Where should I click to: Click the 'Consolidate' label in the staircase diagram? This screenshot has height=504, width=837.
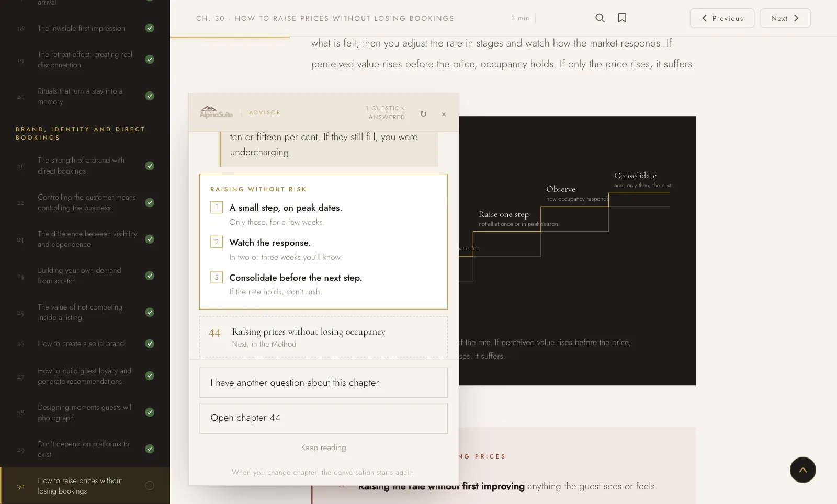click(x=635, y=176)
